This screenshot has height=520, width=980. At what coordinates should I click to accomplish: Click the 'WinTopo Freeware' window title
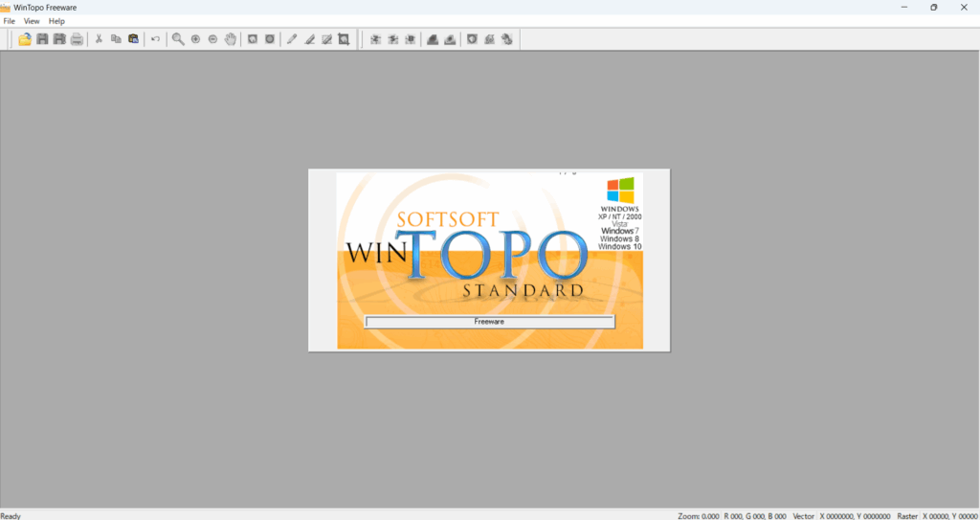point(45,8)
